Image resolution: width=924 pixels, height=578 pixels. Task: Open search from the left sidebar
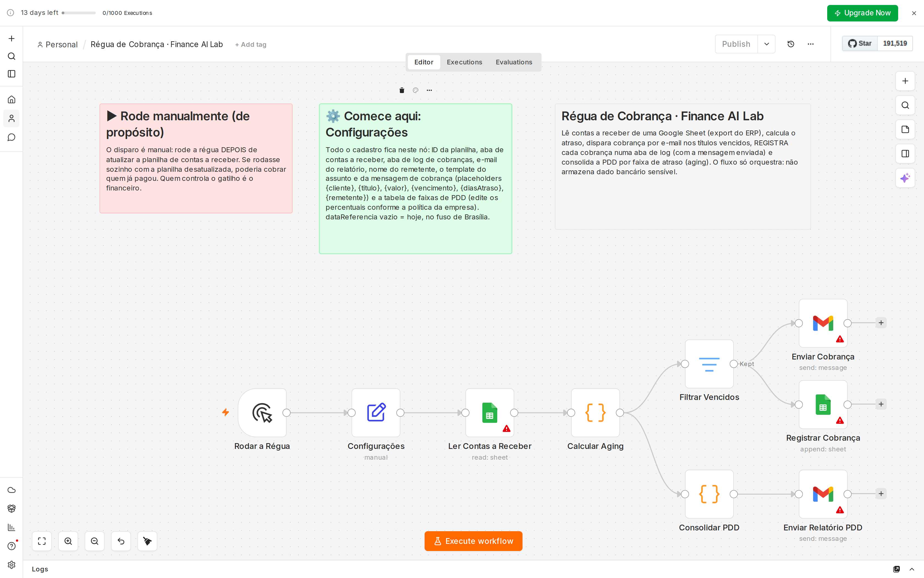click(x=12, y=56)
